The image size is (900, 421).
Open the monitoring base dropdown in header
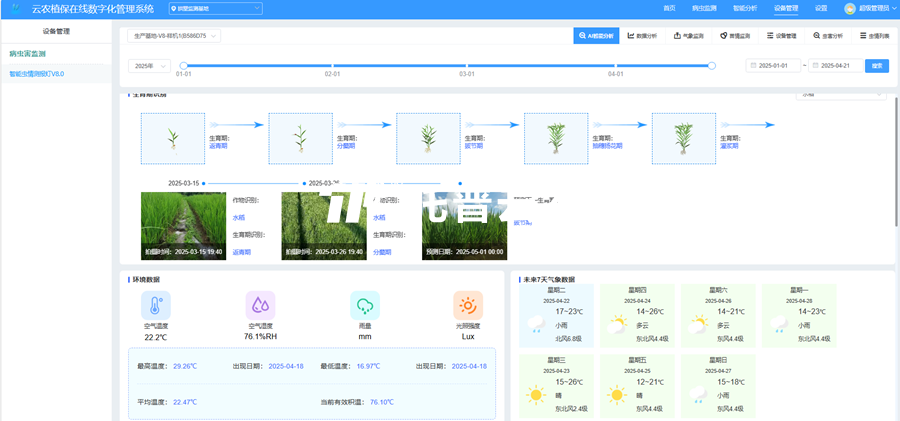coord(216,9)
